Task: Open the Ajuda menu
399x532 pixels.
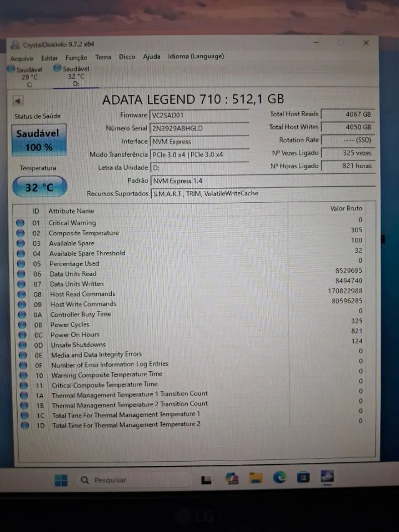Action: (152, 56)
